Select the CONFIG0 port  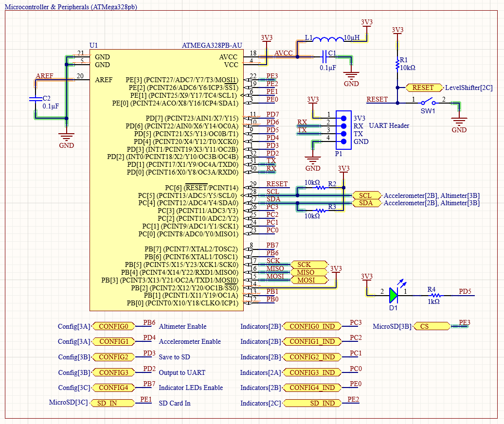[113, 326]
